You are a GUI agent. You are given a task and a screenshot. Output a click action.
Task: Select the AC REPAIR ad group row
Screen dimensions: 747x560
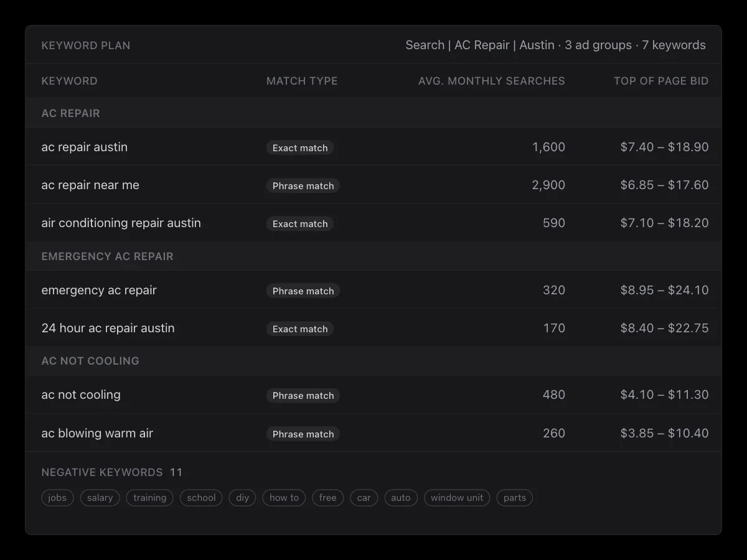pyautogui.click(x=374, y=113)
